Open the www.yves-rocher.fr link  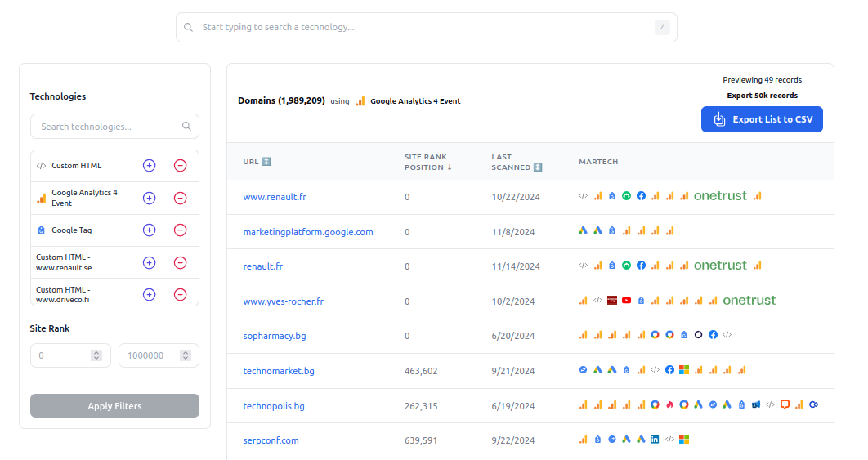[284, 301]
